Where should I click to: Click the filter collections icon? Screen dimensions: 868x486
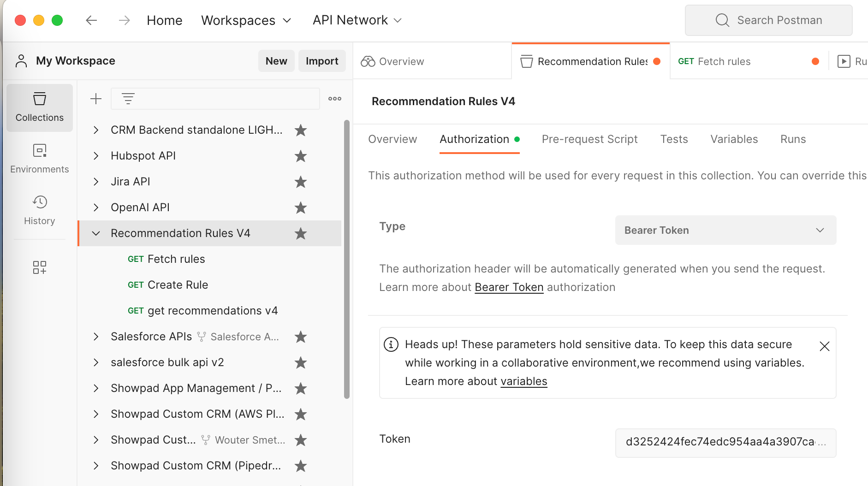point(128,99)
